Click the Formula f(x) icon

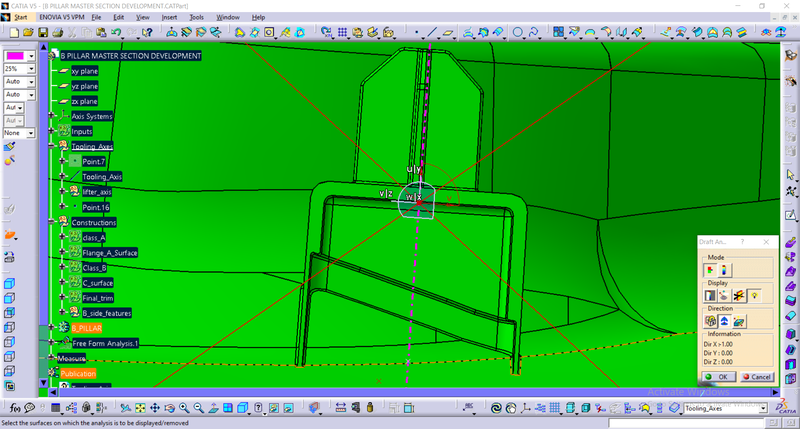(14, 408)
